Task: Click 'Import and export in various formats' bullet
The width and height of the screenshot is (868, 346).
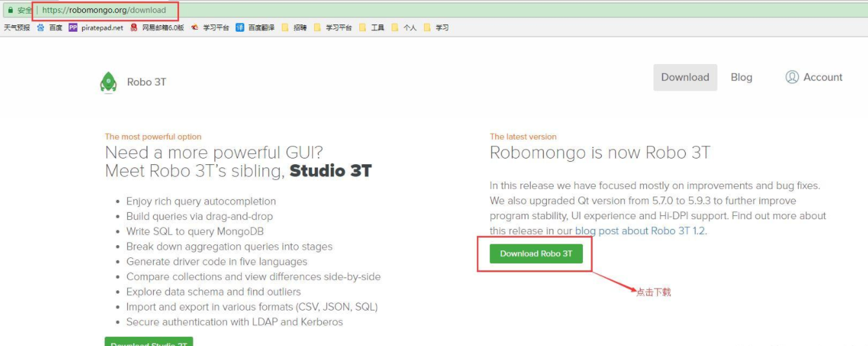Action: coord(252,307)
